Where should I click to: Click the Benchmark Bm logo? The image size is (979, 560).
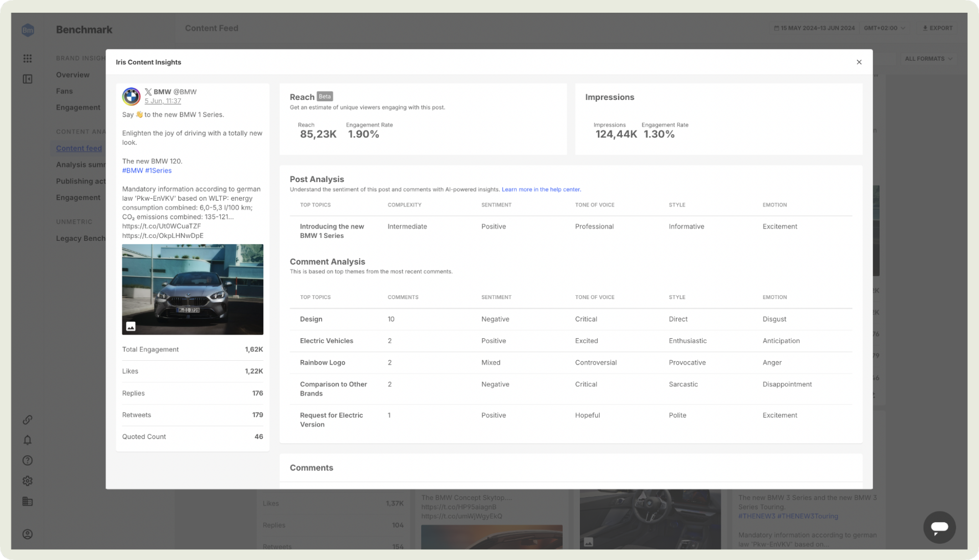[x=28, y=30]
